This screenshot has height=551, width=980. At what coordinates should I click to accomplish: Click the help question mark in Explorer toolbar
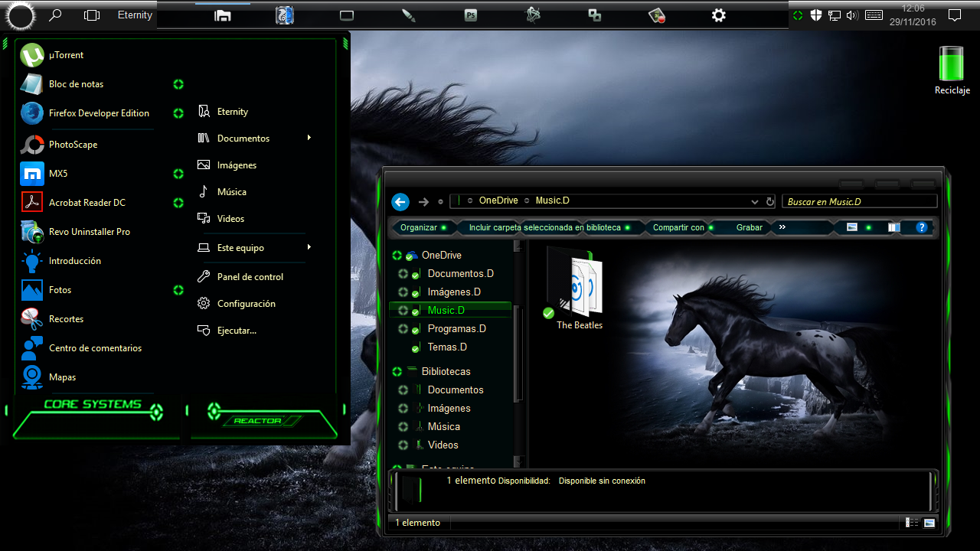[921, 227]
